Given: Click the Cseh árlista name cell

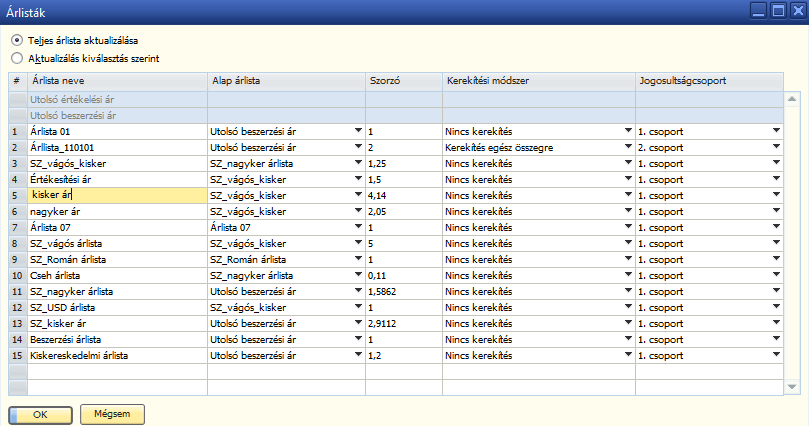Looking at the screenshot, I should click(x=118, y=275).
